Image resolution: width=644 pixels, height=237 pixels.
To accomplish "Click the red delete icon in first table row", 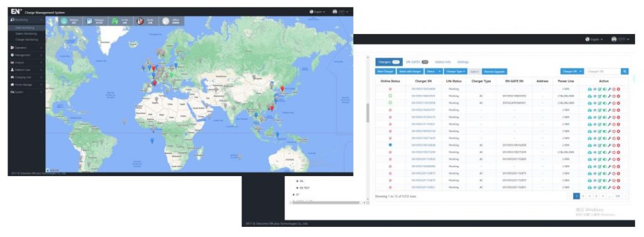I will (619, 89).
